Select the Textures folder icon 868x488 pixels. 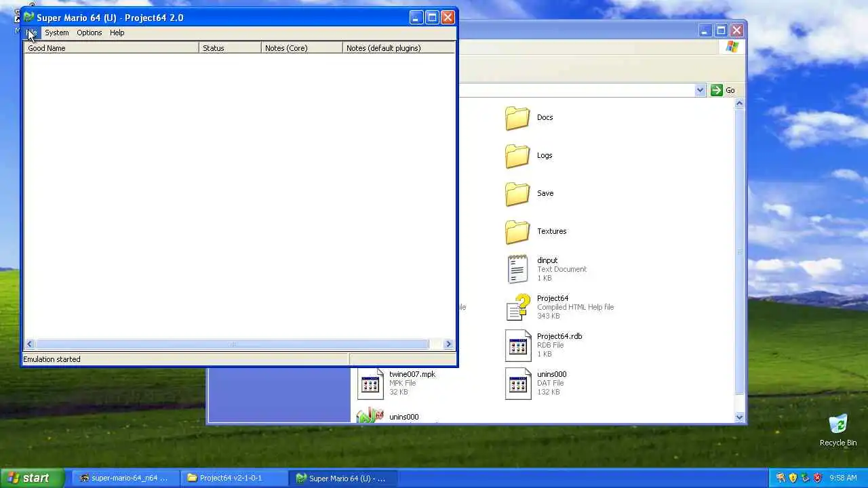[x=517, y=232]
